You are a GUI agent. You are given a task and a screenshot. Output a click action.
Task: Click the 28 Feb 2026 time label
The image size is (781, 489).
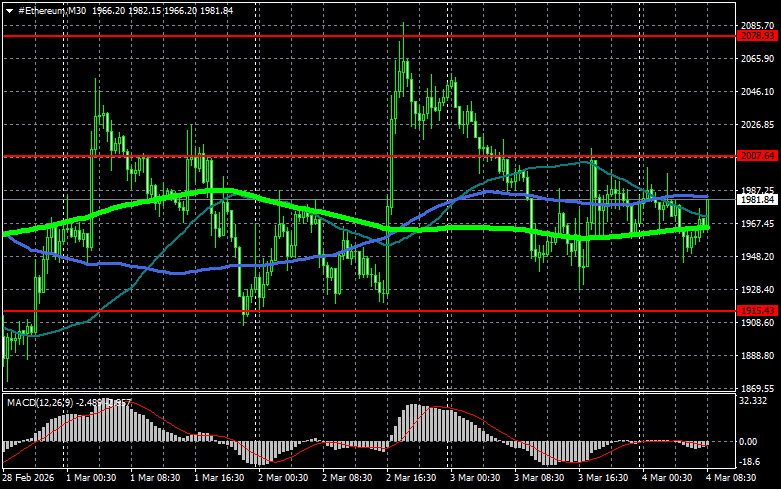28,478
